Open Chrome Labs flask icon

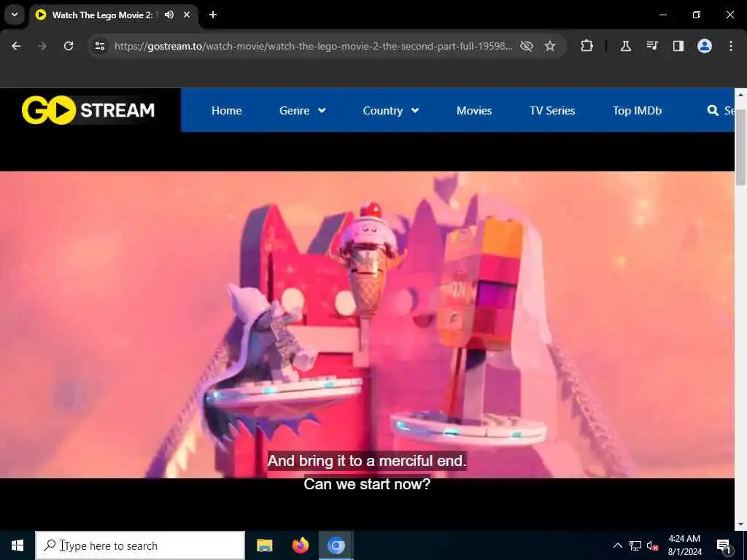click(625, 46)
